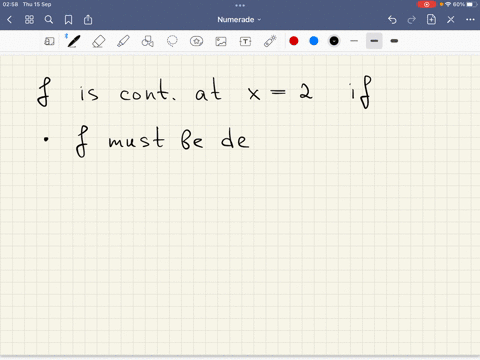Select the medium stroke width
The image size is (480, 360).
(374, 41)
